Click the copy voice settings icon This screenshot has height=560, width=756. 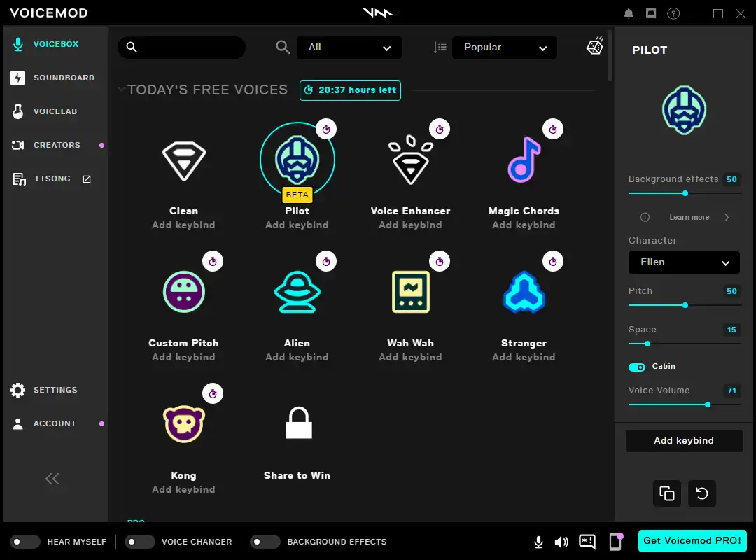(667, 493)
